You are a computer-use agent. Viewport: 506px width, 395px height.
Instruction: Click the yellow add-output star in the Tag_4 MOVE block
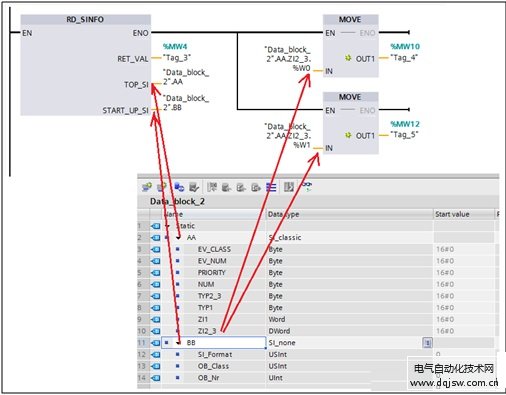click(348, 58)
